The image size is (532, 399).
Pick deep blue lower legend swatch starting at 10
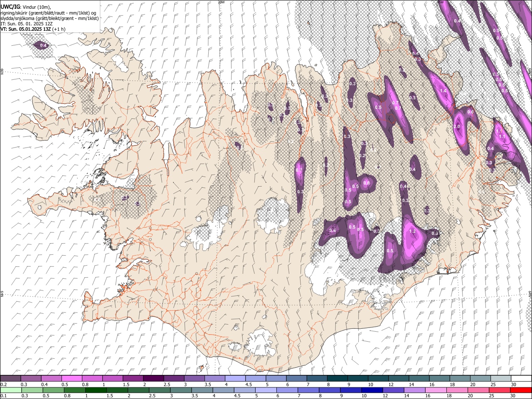[x=372, y=390]
